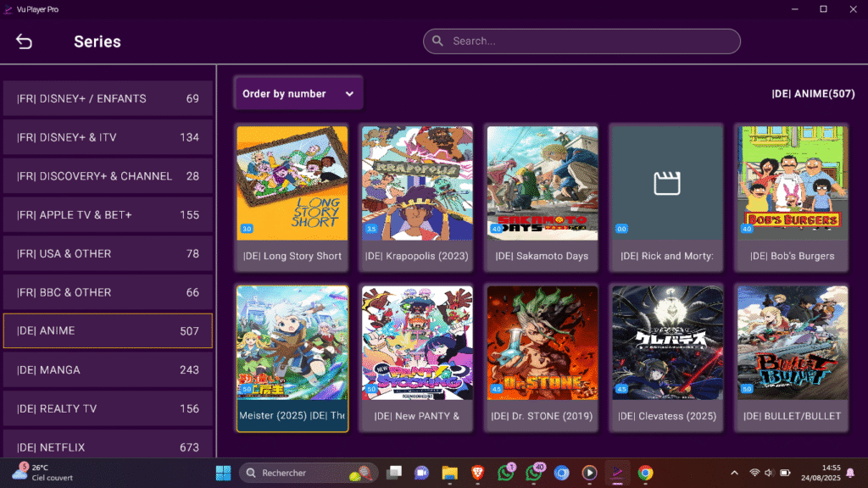The image size is (868, 488).
Task: Open first WhatsApp taskbar icon
Action: coord(506,473)
